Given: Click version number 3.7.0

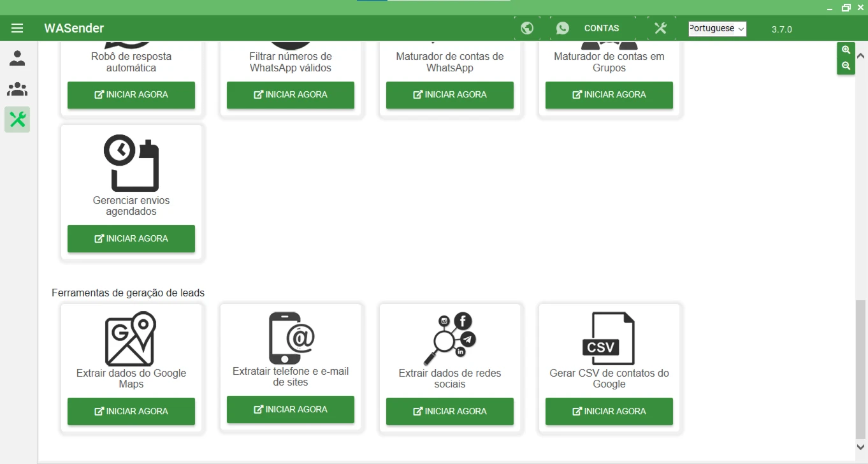Looking at the screenshot, I should click(x=781, y=29).
